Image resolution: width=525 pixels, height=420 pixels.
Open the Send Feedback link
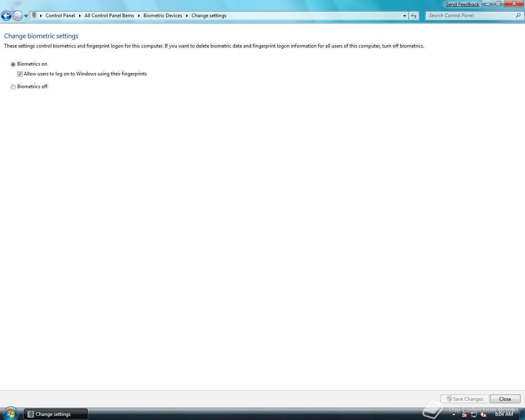[462, 5]
